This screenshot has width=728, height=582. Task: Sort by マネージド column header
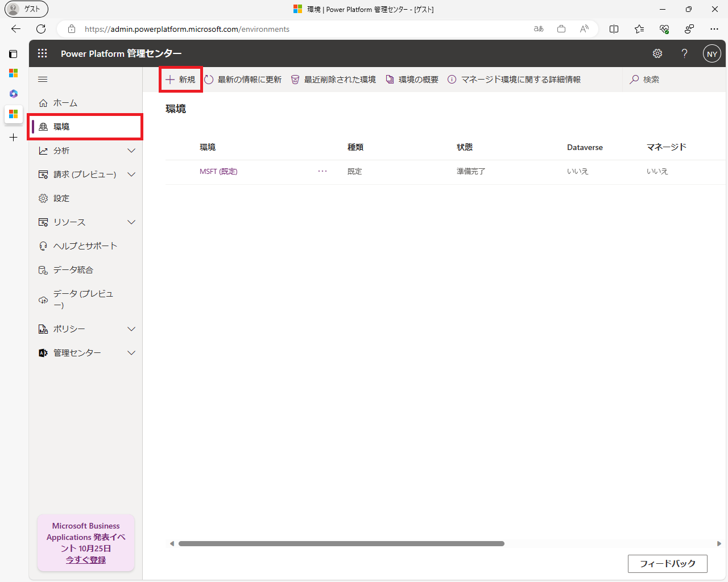pos(667,147)
